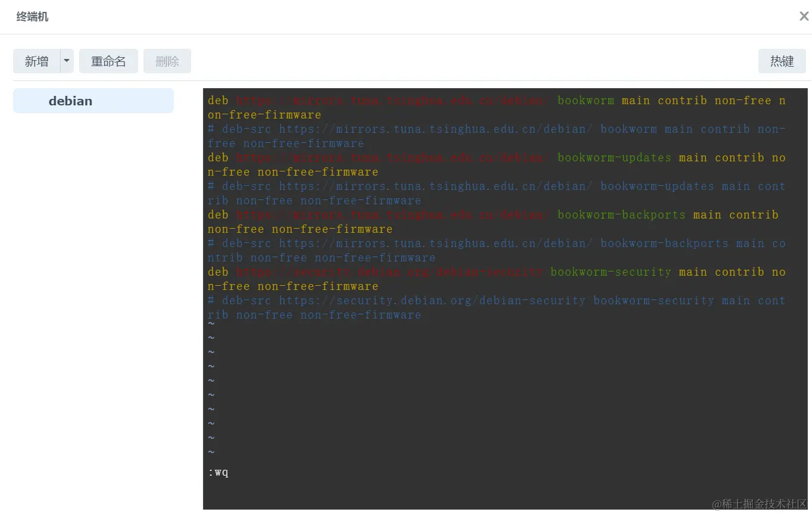812x515 pixels.
Task: Click the 新增 button to create terminal
Action: coord(36,61)
